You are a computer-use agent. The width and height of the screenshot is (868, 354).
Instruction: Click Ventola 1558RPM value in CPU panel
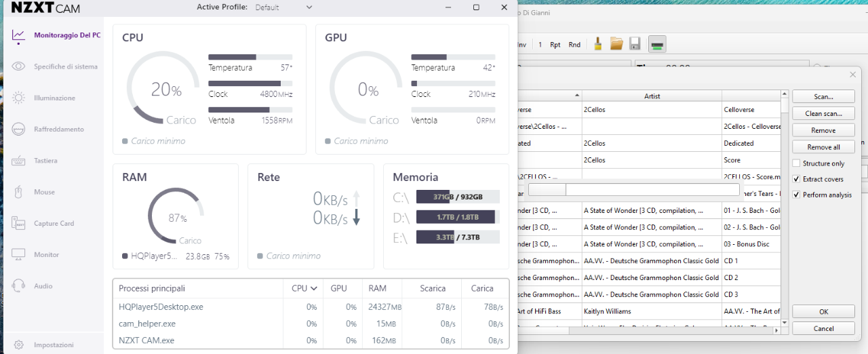(x=277, y=121)
